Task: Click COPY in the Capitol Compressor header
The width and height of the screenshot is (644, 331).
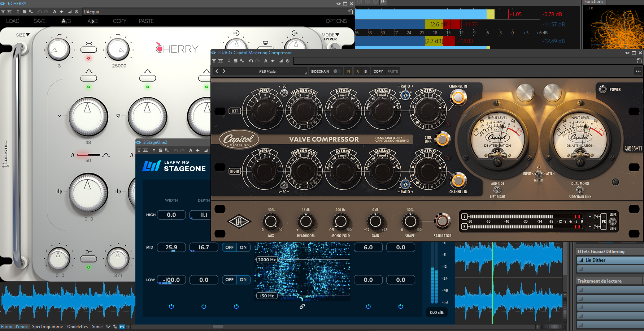Action: click(378, 71)
